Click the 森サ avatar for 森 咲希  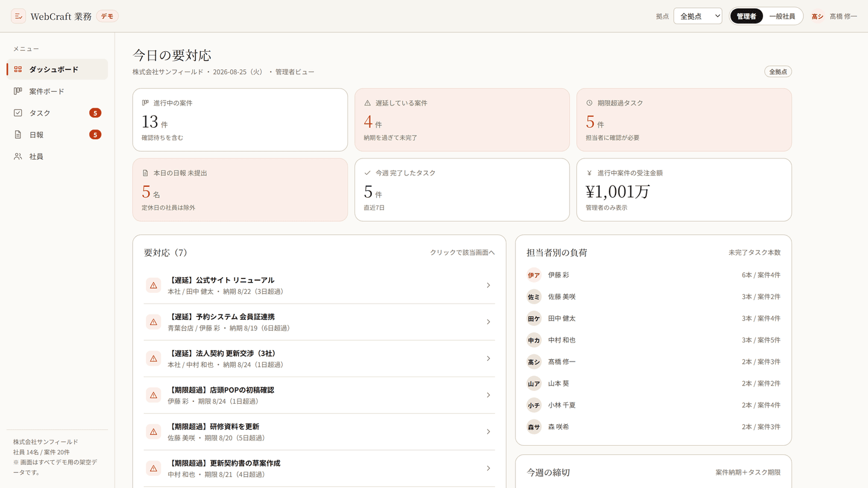click(534, 427)
